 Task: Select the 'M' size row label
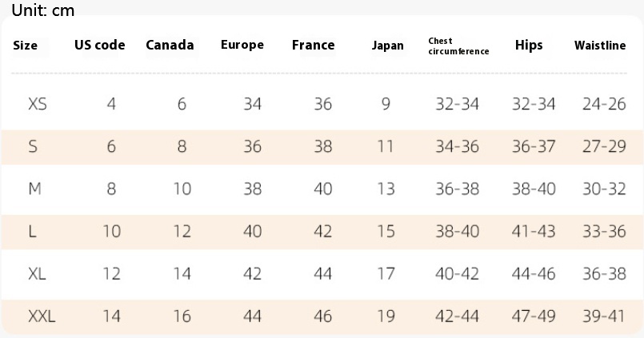click(34, 189)
